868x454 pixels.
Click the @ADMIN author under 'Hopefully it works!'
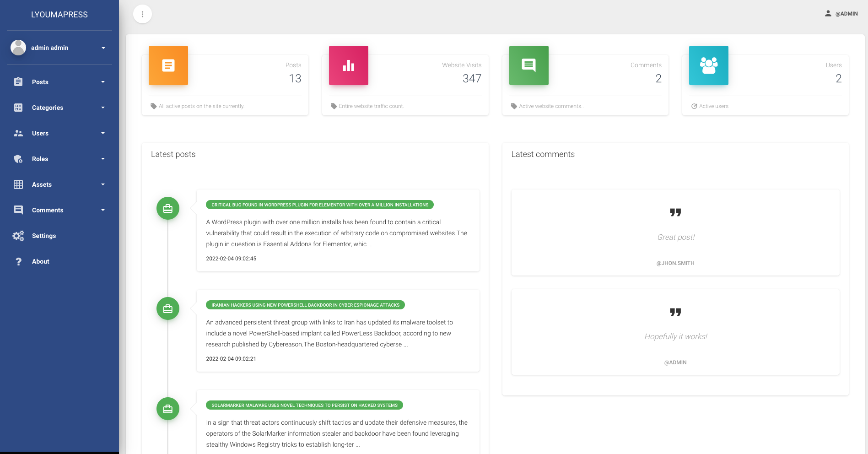(675, 362)
